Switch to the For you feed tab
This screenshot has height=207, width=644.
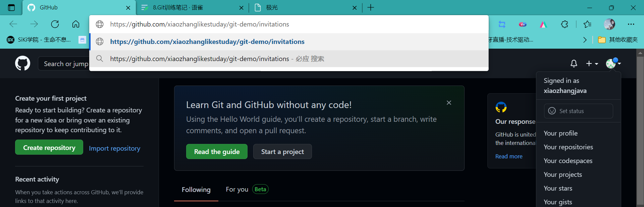pos(247,189)
